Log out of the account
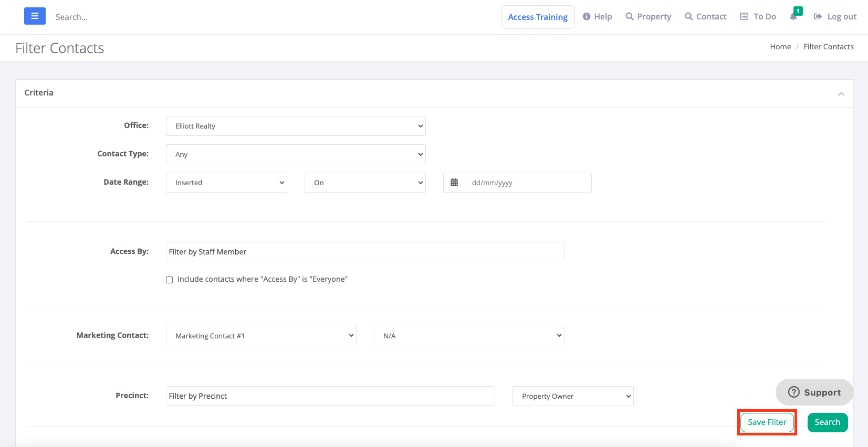This screenshot has width=868, height=447. [835, 17]
